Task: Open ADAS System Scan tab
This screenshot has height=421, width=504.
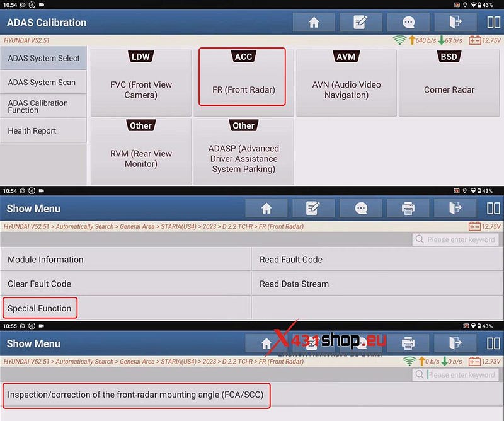Action: click(x=43, y=83)
